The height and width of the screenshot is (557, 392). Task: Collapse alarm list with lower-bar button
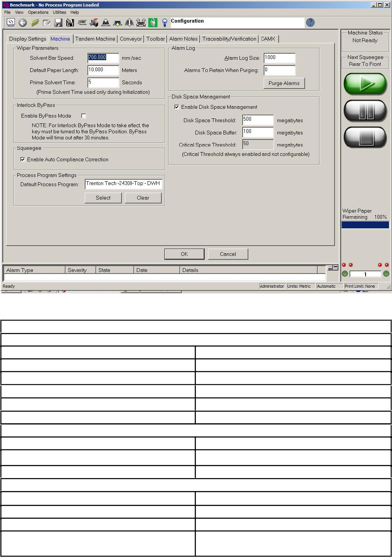point(330,268)
